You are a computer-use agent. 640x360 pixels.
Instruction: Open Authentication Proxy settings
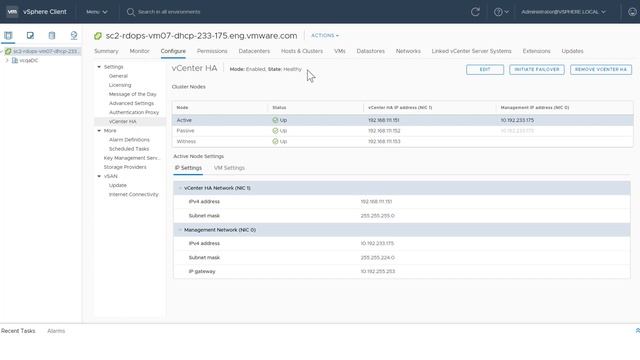(x=134, y=112)
